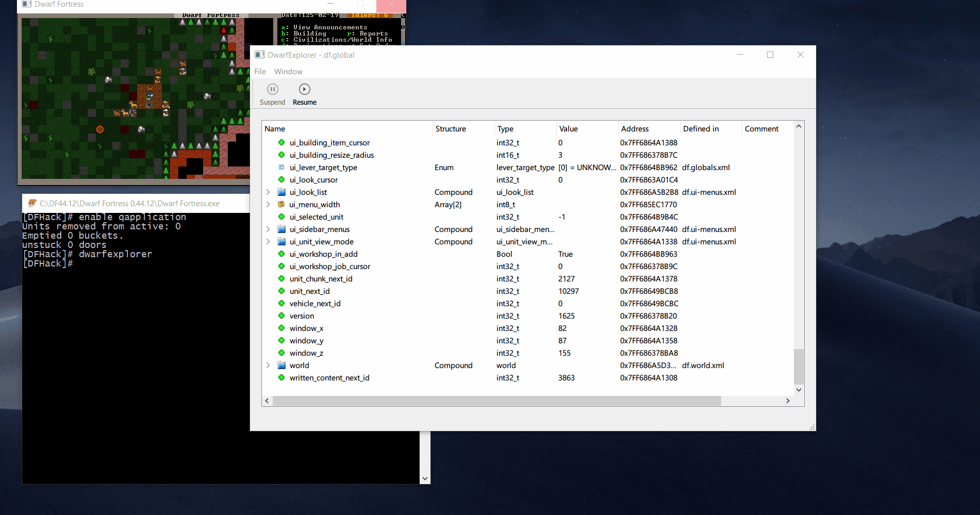Viewport: 980px width, 515px height.
Task: Click the DFHack console prompt line
Action: click(x=47, y=263)
